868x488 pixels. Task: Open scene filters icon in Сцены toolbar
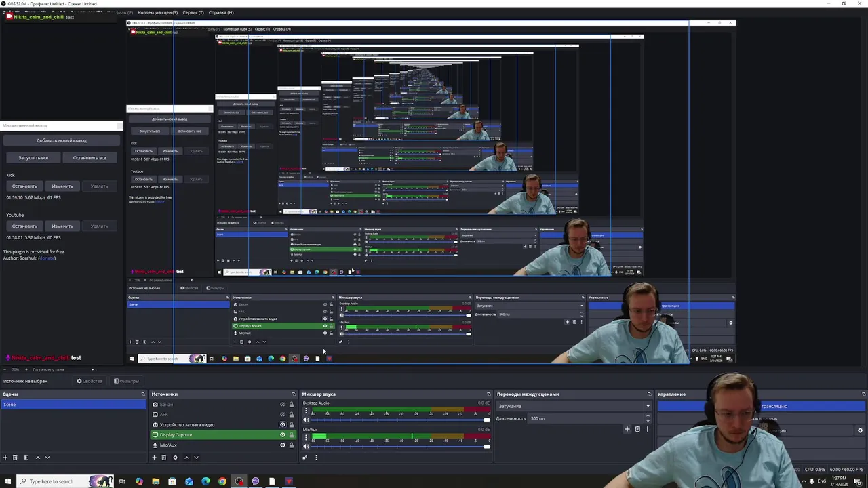(x=26, y=457)
